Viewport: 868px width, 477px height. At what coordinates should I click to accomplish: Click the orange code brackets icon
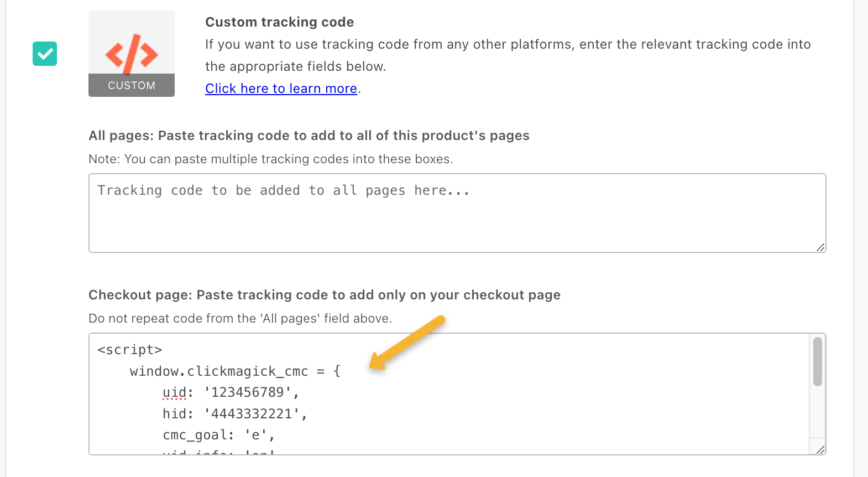[132, 53]
